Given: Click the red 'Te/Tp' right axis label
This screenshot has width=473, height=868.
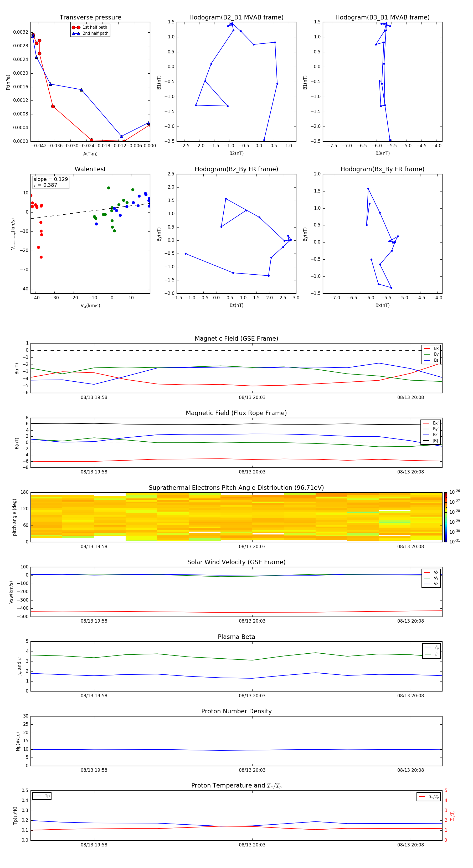Looking at the screenshot, I should [452, 816].
